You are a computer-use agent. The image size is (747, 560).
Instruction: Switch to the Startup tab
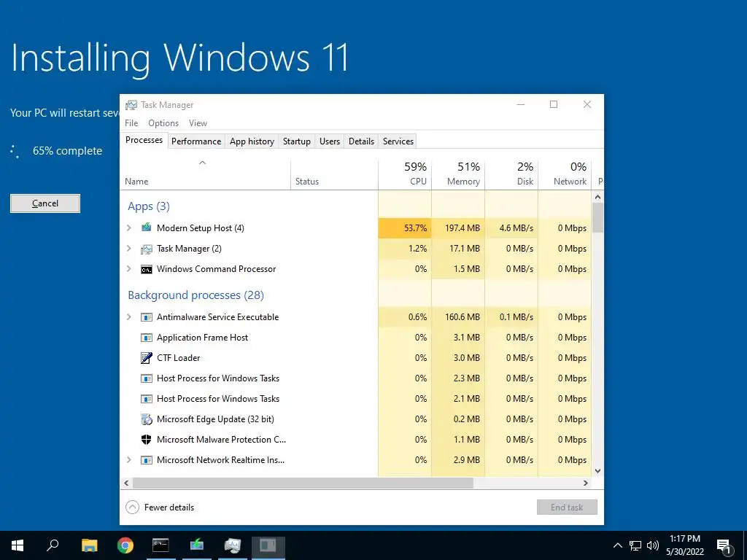[x=297, y=141]
